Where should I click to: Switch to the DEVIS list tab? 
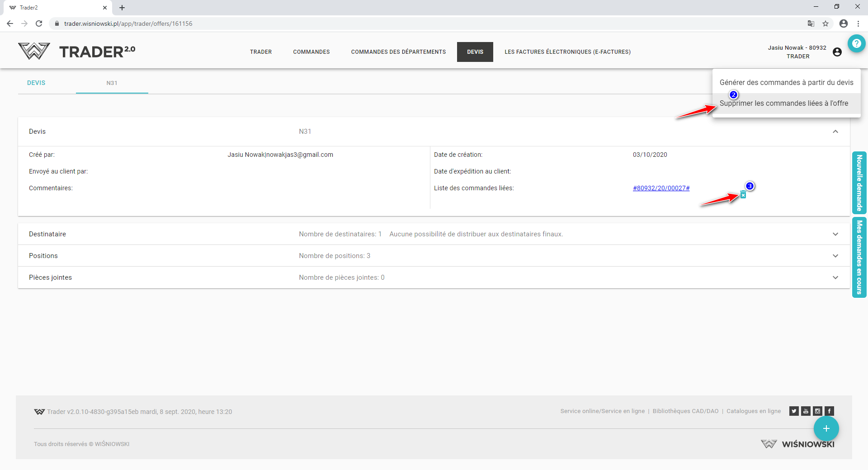point(36,83)
